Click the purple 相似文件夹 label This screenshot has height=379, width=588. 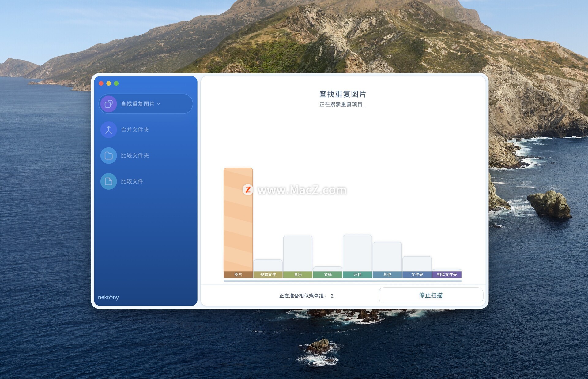pos(447,274)
